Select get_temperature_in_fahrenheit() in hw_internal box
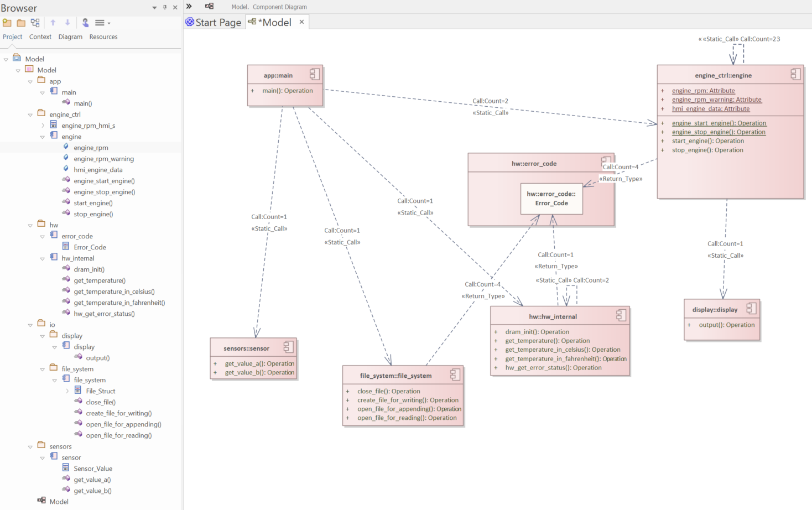 (566, 358)
